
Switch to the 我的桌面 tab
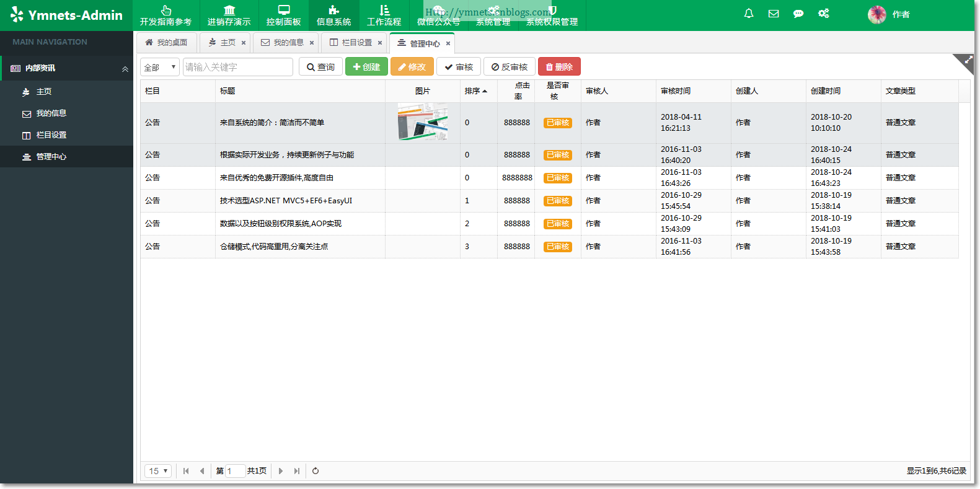[x=166, y=43]
